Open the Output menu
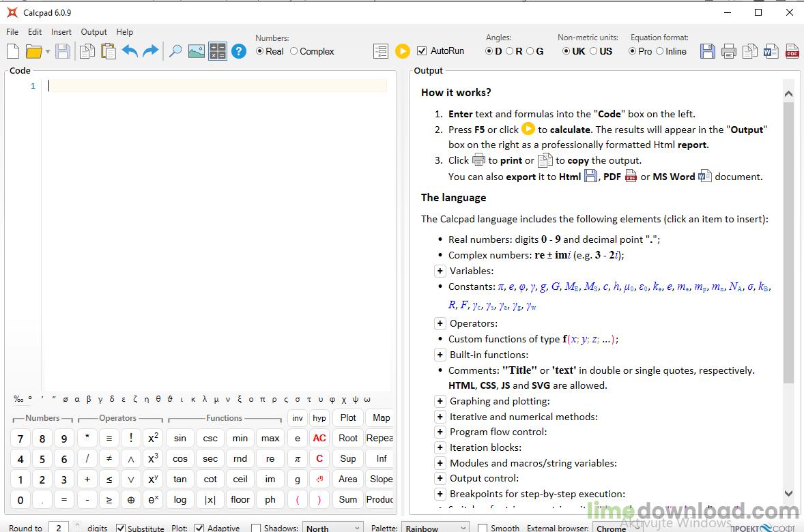The image size is (804, 532). pos(94,32)
